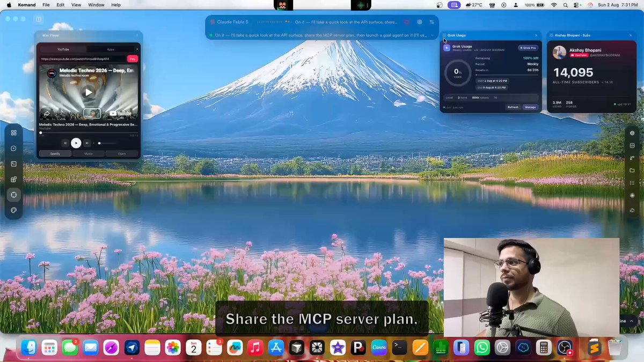Click the git branch icon in right sidebar
This screenshot has height=362, width=644.
tap(632, 158)
